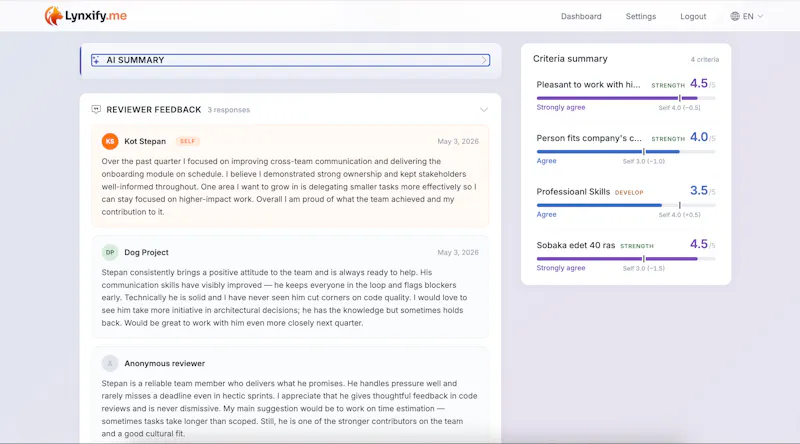Click the Professioanl Skills score bar

pos(626,205)
